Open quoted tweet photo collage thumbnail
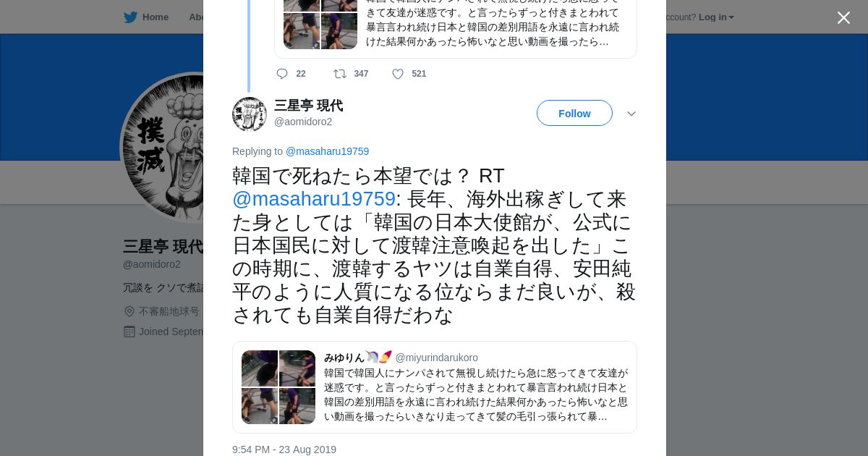Screen dimensions: 868x456 (278, 387)
